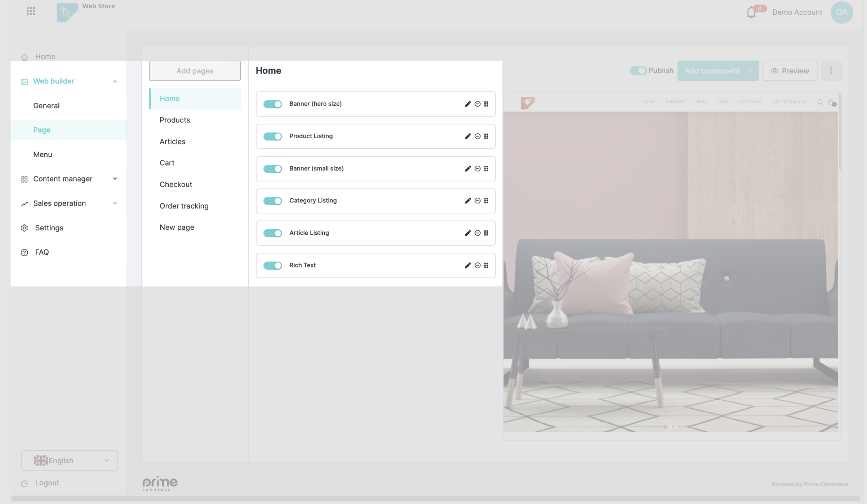Click the Add pages button
The width and height of the screenshot is (867, 504).
[195, 71]
